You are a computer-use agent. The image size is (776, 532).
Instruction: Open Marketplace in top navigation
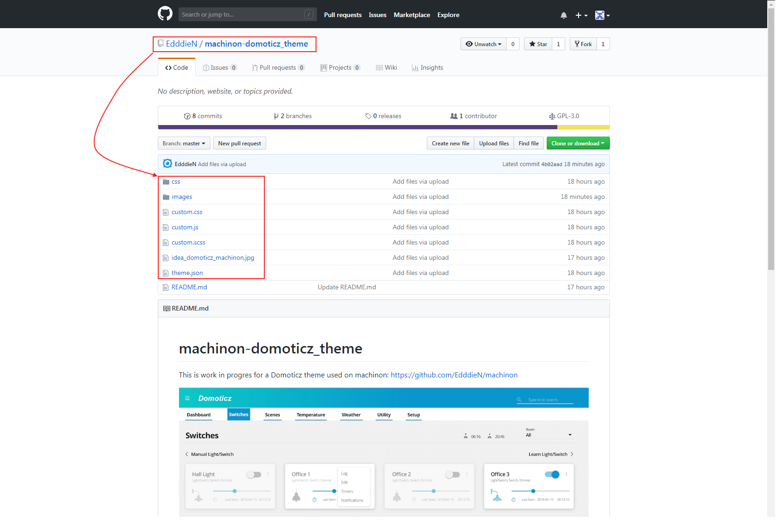[412, 15]
